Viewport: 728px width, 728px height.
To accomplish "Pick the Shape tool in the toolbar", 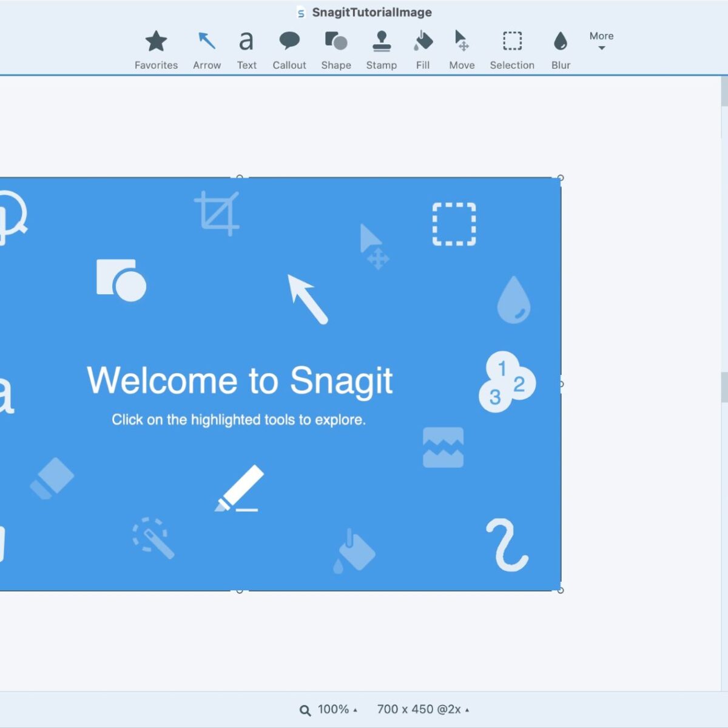I will click(x=336, y=50).
